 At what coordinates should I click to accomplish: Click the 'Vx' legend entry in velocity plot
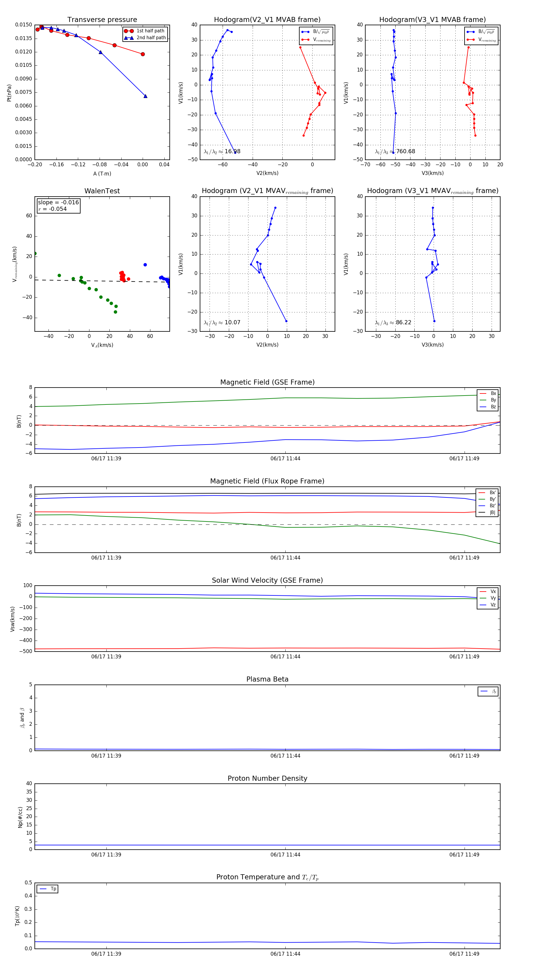click(x=488, y=592)
